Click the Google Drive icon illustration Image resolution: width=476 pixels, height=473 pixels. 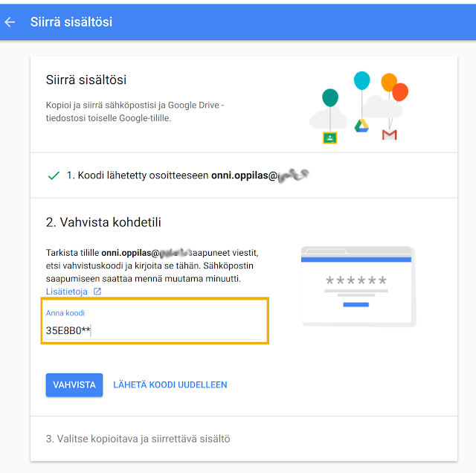tap(361, 126)
